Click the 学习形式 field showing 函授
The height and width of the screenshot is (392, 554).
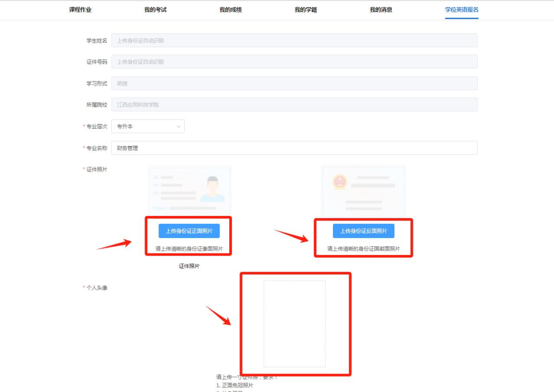pyautogui.click(x=294, y=83)
